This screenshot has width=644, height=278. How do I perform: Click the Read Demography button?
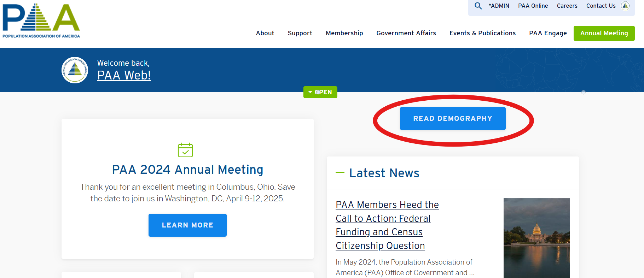pos(453,119)
